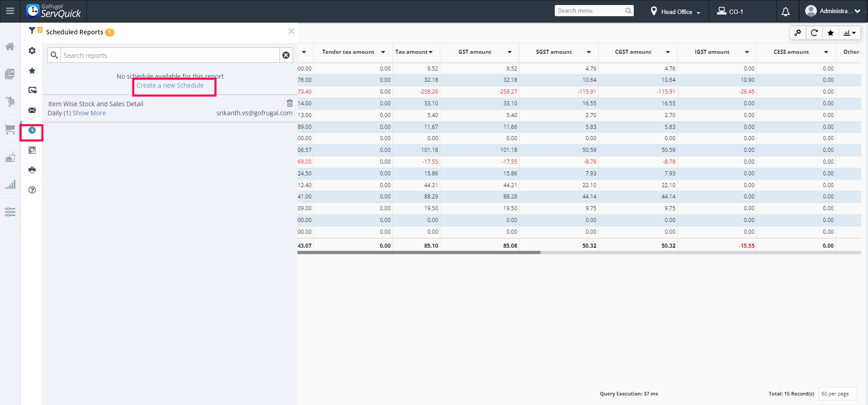Open the chart type dropdown
The width and height of the screenshot is (868, 405).
pos(849,33)
